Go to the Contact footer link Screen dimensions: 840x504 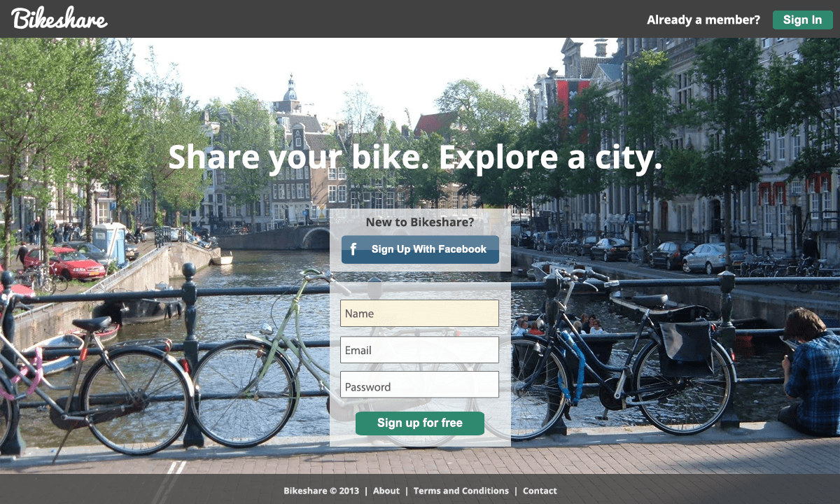[540, 491]
